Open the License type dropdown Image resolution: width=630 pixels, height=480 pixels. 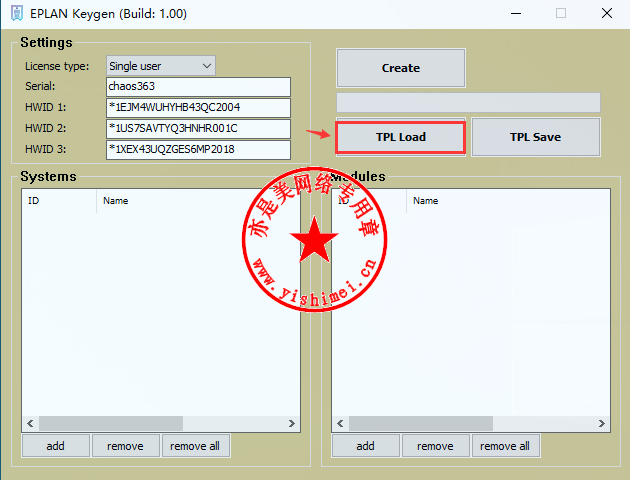point(161,66)
